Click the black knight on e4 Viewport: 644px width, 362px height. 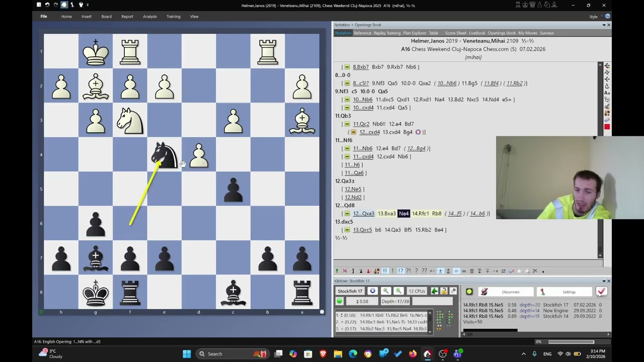[164, 154]
